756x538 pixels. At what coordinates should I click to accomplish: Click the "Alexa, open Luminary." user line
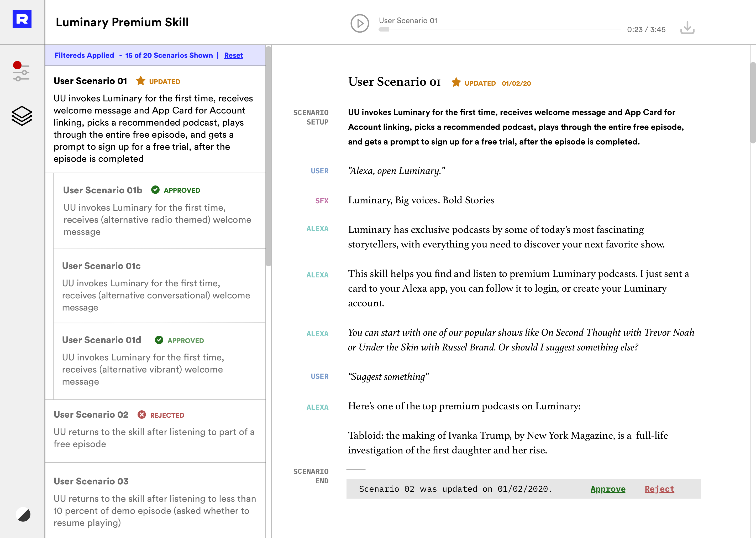pyautogui.click(x=397, y=171)
